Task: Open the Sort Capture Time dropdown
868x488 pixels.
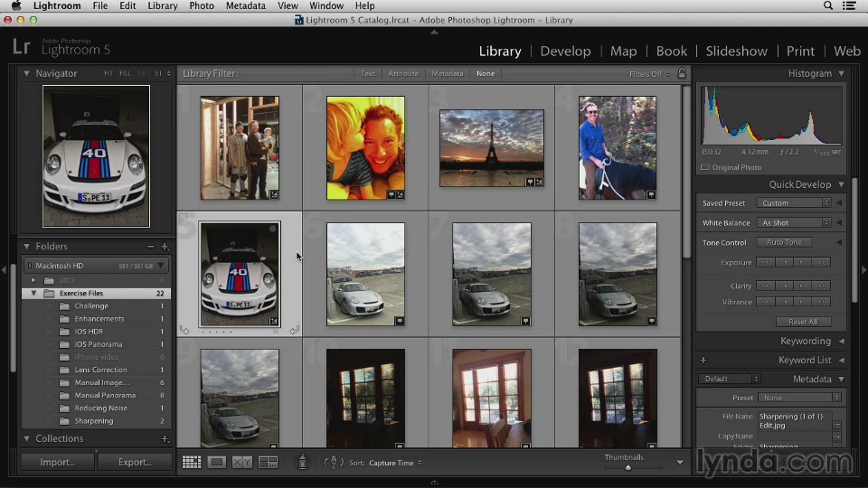Action: [x=395, y=463]
